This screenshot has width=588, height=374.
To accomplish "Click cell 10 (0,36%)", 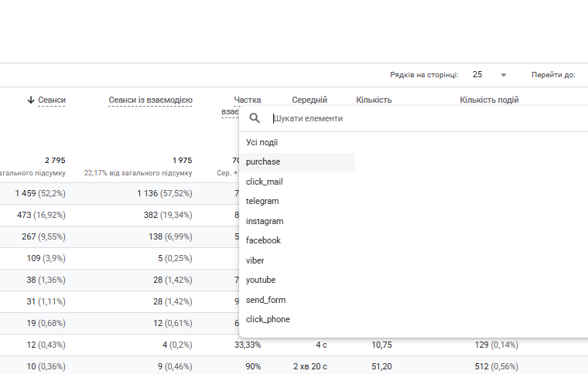I will point(46,366).
